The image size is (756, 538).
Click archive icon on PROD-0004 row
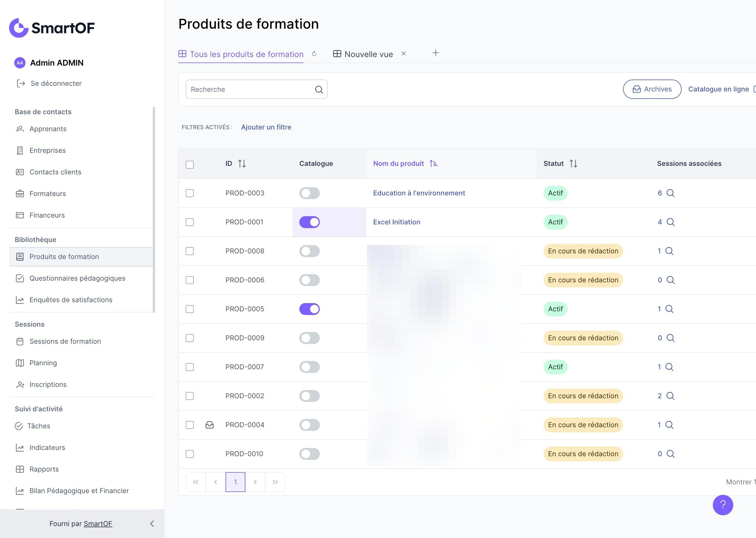coord(210,425)
